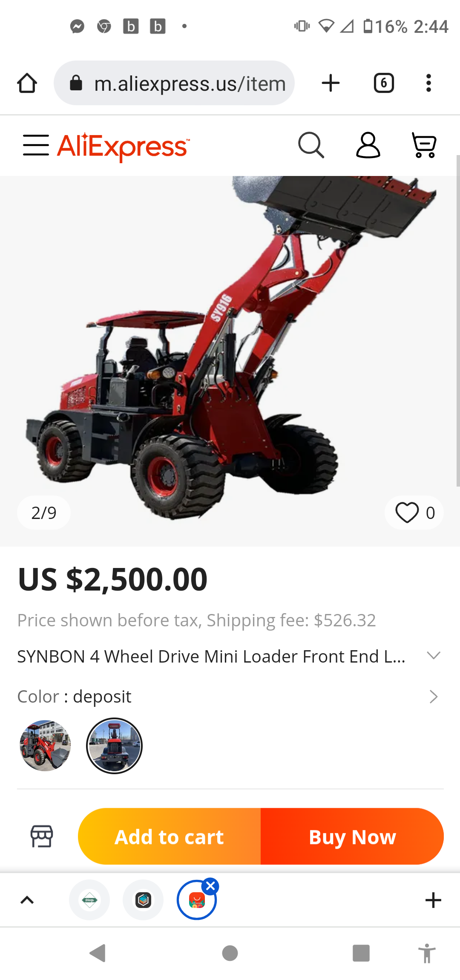Open a new browser tab
Screen dimensions: 460x980
point(331,83)
